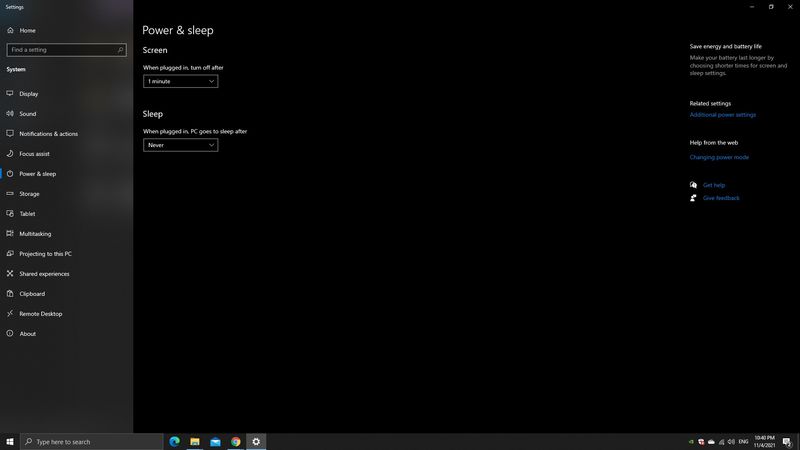Click the network tray icon

pyautogui.click(x=721, y=442)
